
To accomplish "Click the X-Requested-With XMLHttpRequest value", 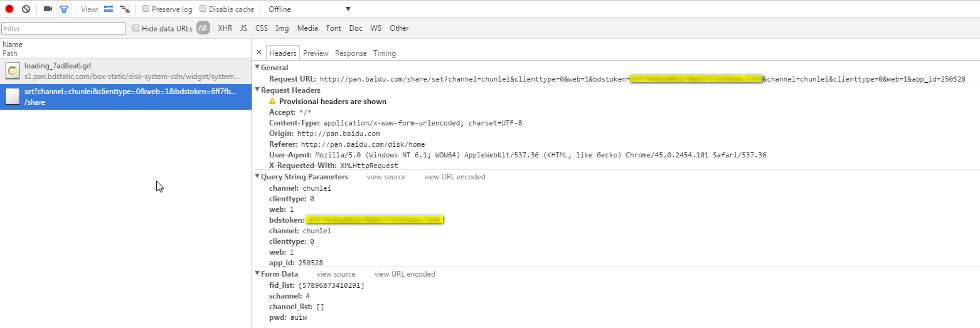I will (370, 166).
